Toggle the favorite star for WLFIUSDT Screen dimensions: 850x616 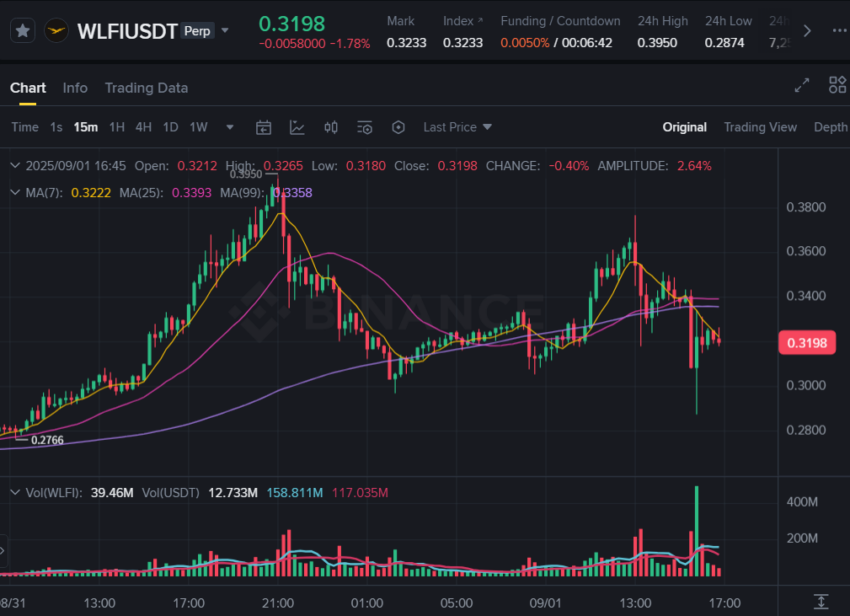(x=23, y=31)
